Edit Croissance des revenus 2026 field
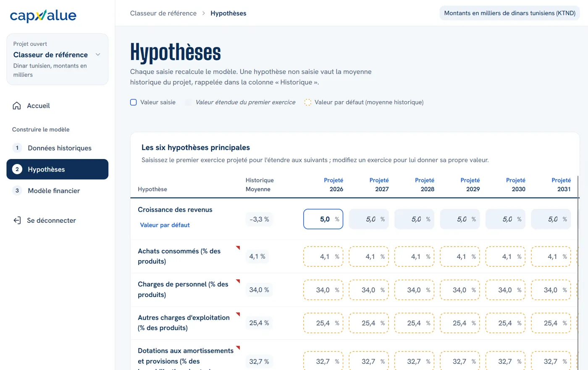 click(x=323, y=219)
